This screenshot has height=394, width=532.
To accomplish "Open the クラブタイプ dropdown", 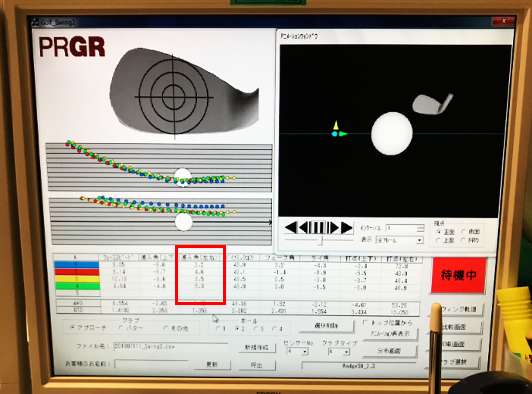I will pyautogui.click(x=346, y=352).
